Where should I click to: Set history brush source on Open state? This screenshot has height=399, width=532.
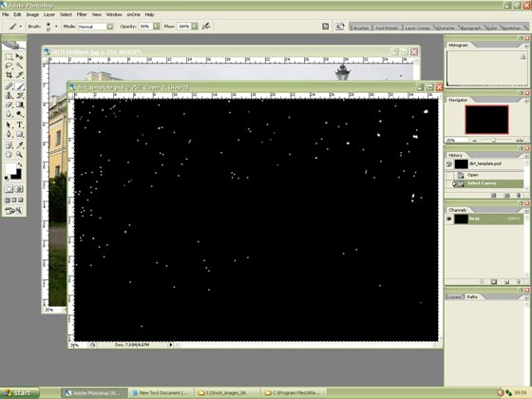pyautogui.click(x=449, y=175)
